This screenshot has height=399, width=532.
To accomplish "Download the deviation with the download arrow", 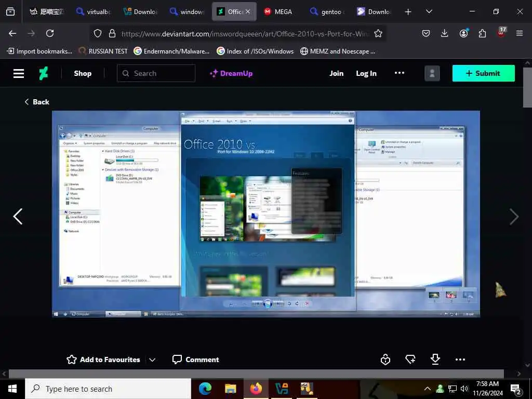I will (435, 360).
